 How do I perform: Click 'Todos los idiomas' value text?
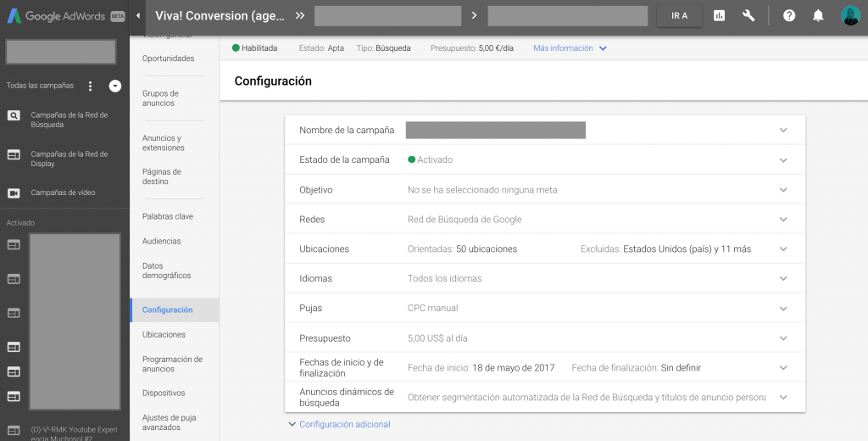pyautogui.click(x=444, y=279)
